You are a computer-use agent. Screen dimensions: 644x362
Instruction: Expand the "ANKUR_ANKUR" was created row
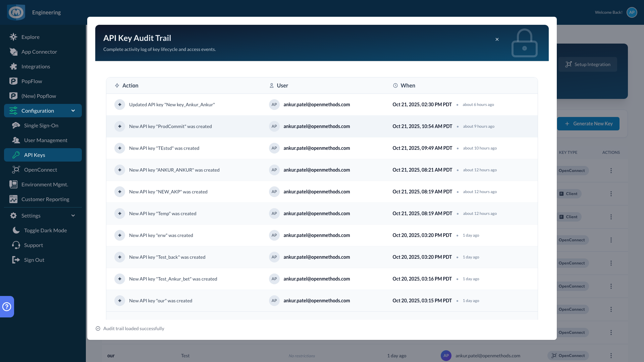click(120, 170)
